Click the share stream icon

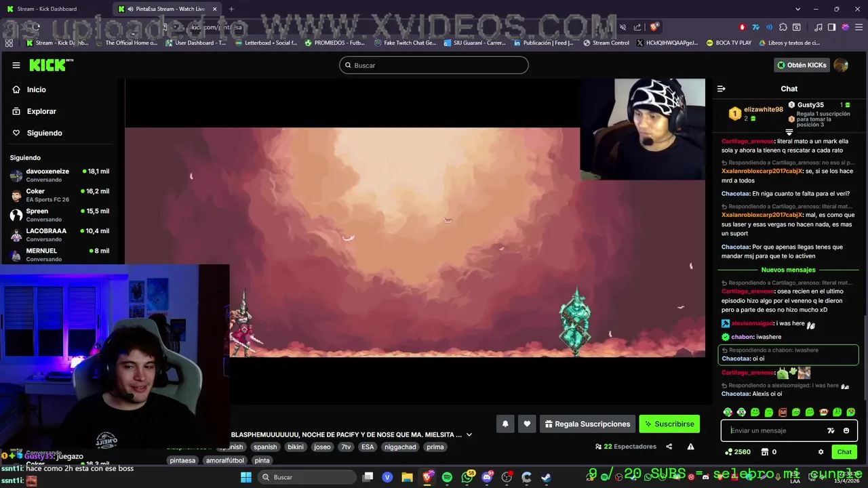tap(669, 447)
